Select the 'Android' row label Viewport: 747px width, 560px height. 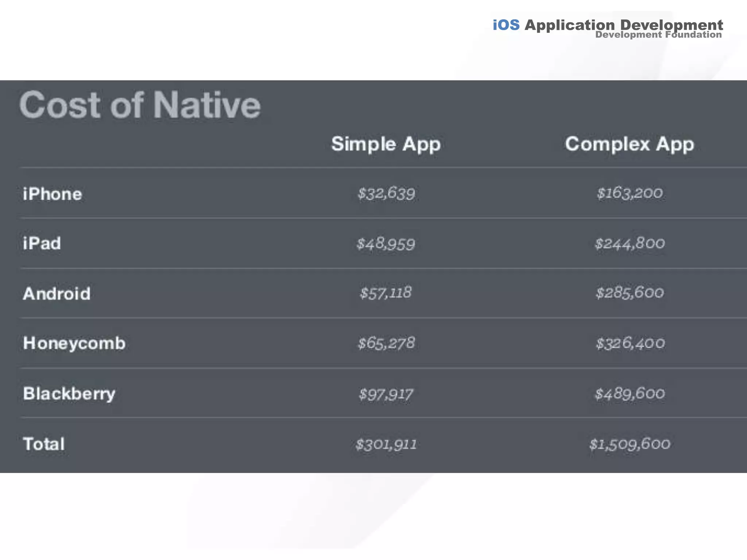click(x=57, y=293)
